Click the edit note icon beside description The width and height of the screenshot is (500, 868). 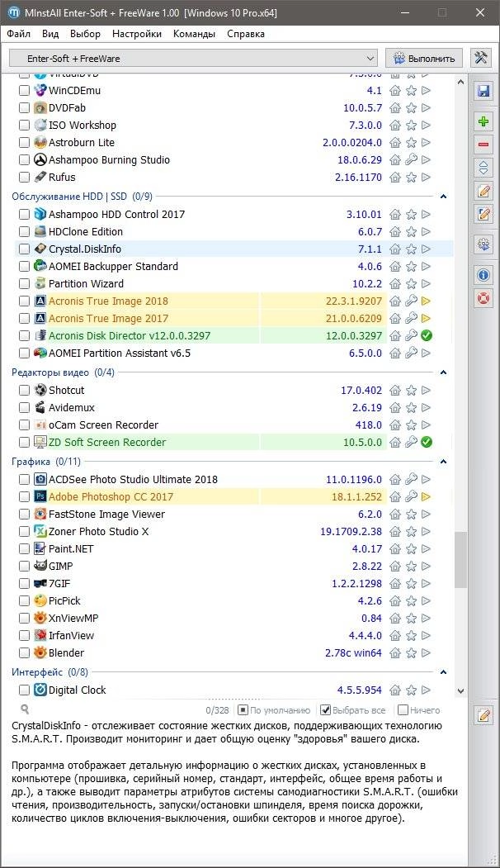click(483, 715)
